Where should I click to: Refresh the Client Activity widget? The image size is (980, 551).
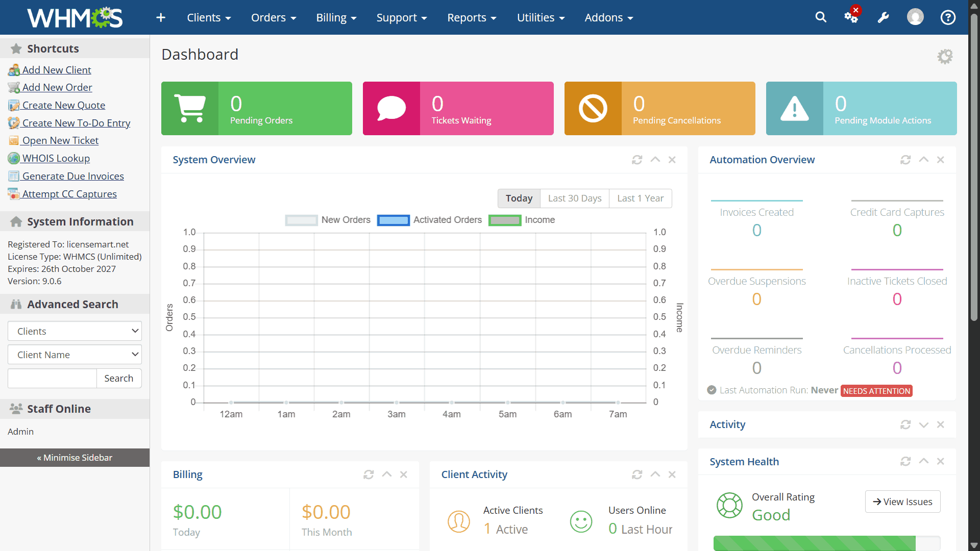(637, 474)
